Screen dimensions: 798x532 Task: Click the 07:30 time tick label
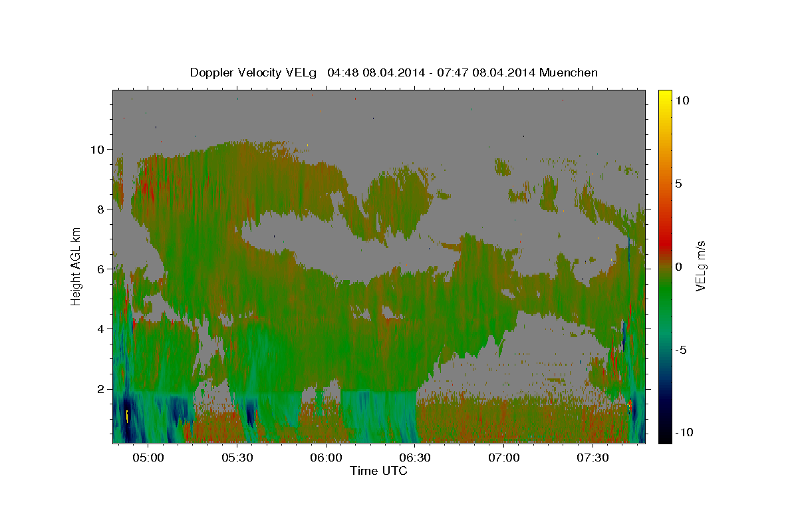(593, 458)
